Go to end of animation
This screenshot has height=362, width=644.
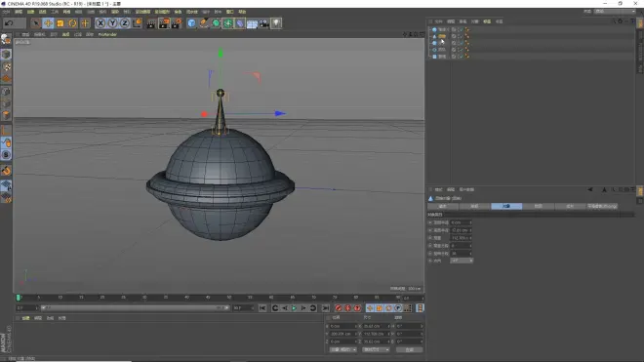[325, 308]
